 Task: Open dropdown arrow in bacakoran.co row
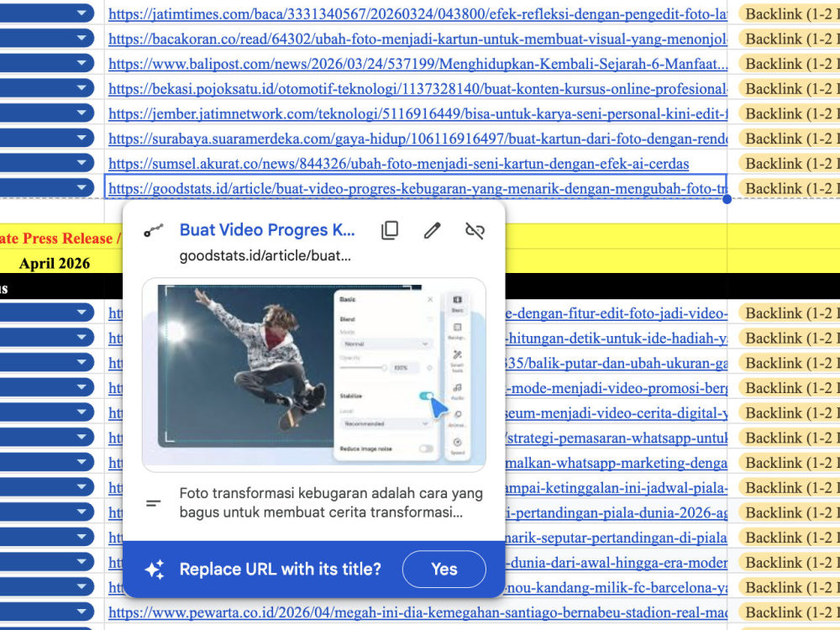[x=82, y=38]
